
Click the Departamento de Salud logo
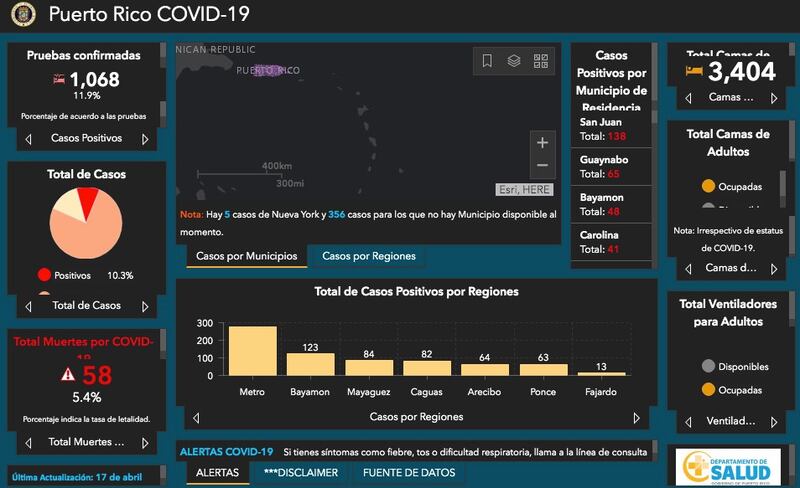click(728, 467)
